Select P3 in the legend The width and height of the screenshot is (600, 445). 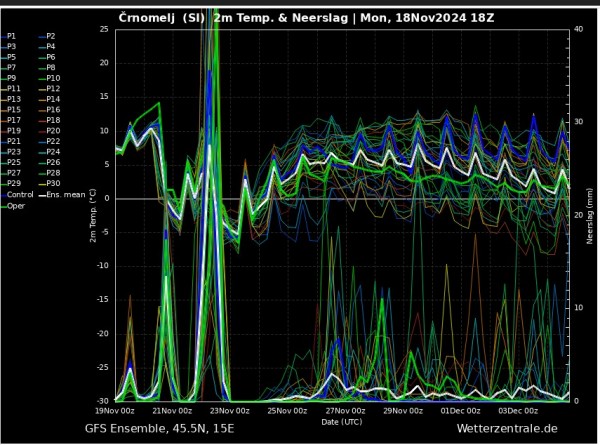click(8, 47)
